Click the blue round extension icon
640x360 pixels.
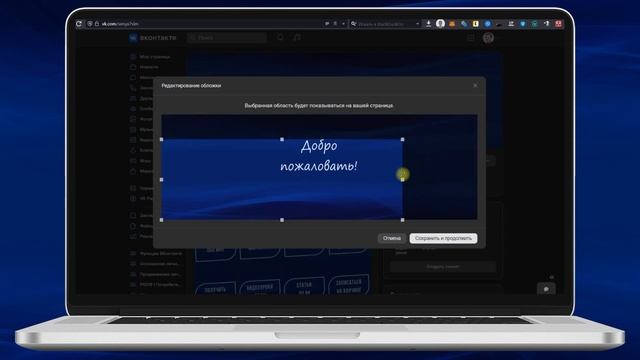pyautogui.click(x=487, y=24)
